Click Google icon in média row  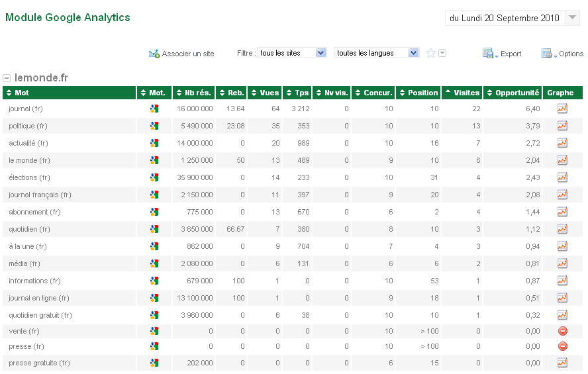coord(154,263)
